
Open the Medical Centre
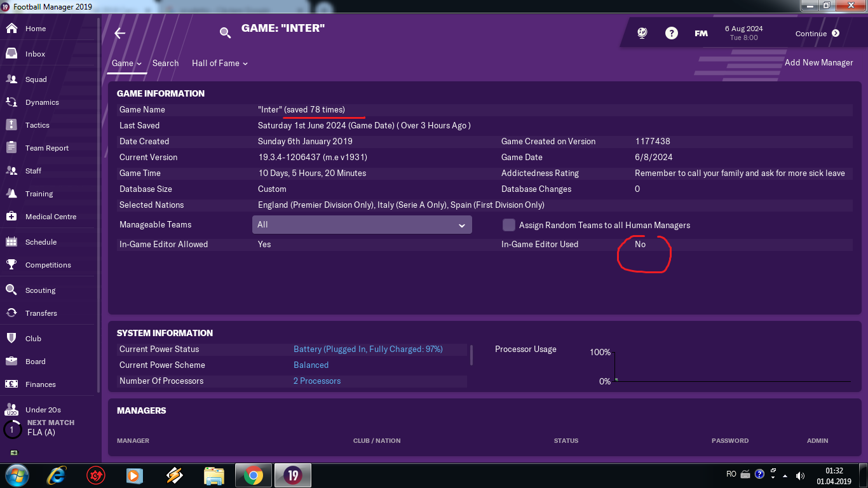click(50, 217)
